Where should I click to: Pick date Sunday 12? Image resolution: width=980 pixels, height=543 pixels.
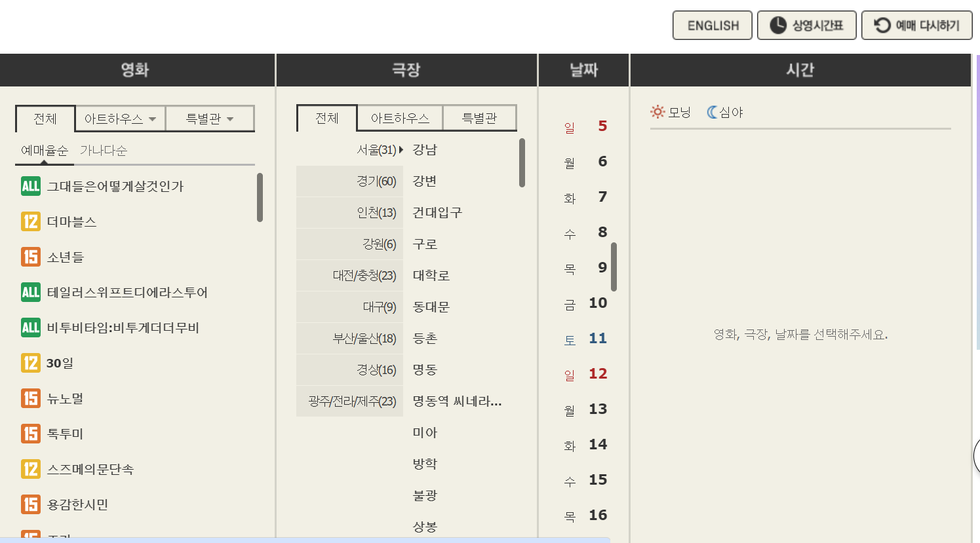(585, 373)
